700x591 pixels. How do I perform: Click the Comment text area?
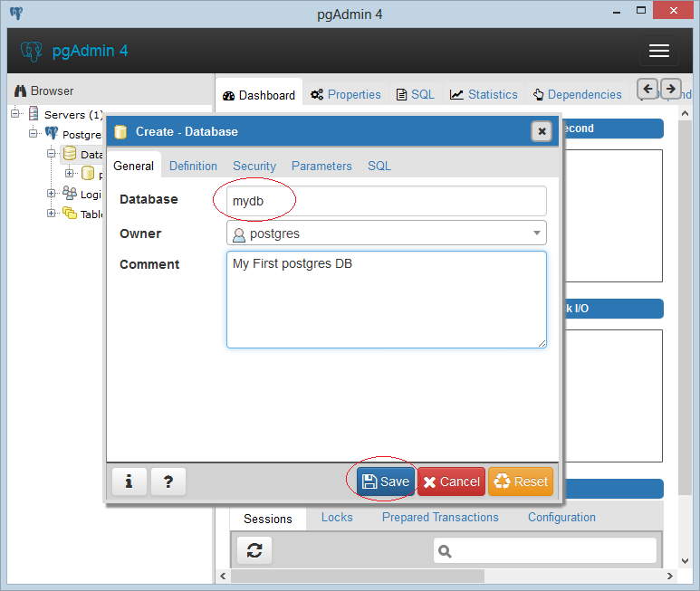(x=386, y=300)
